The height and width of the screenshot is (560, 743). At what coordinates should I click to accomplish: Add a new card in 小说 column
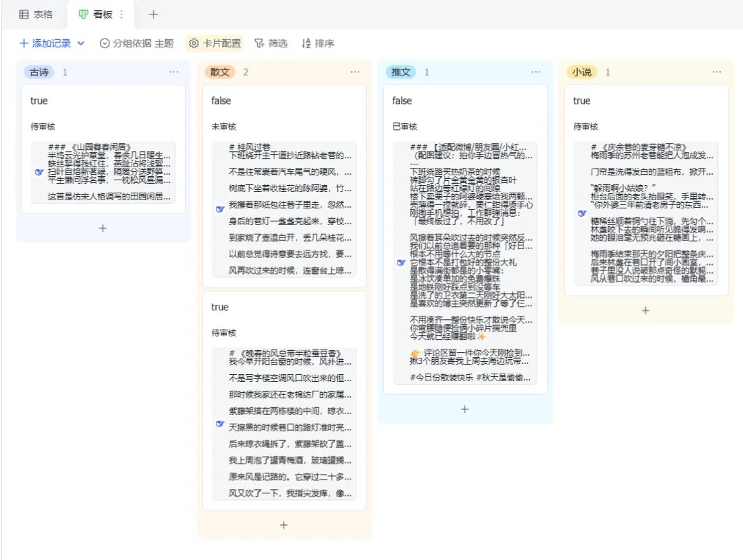pyautogui.click(x=645, y=310)
